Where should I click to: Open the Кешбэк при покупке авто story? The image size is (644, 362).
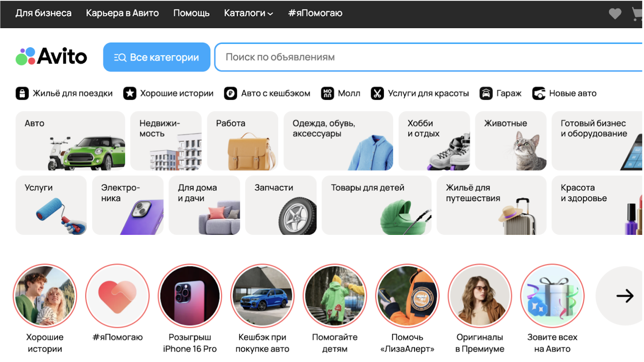[x=262, y=296]
